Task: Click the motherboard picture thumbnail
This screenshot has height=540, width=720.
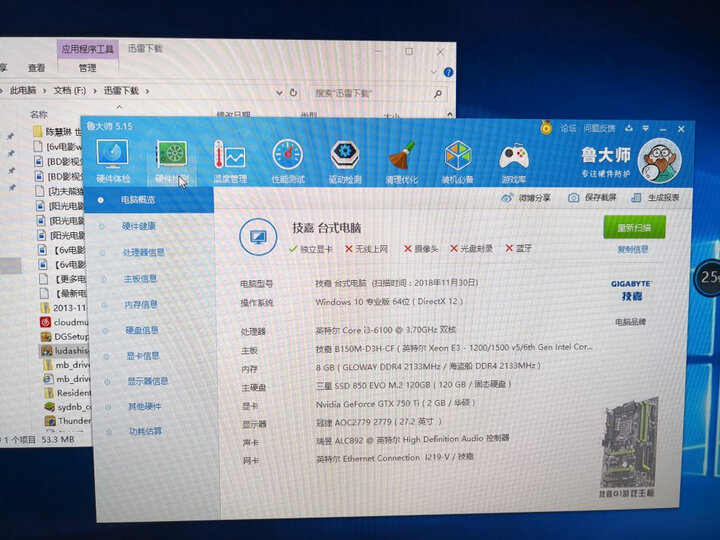Action: [629, 444]
